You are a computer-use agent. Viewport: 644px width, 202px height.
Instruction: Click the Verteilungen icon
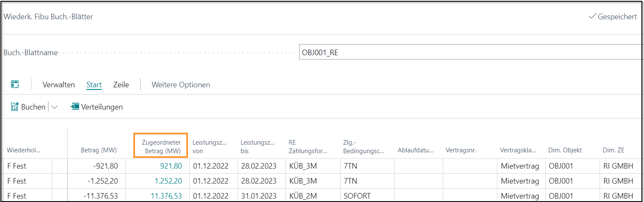tap(75, 107)
